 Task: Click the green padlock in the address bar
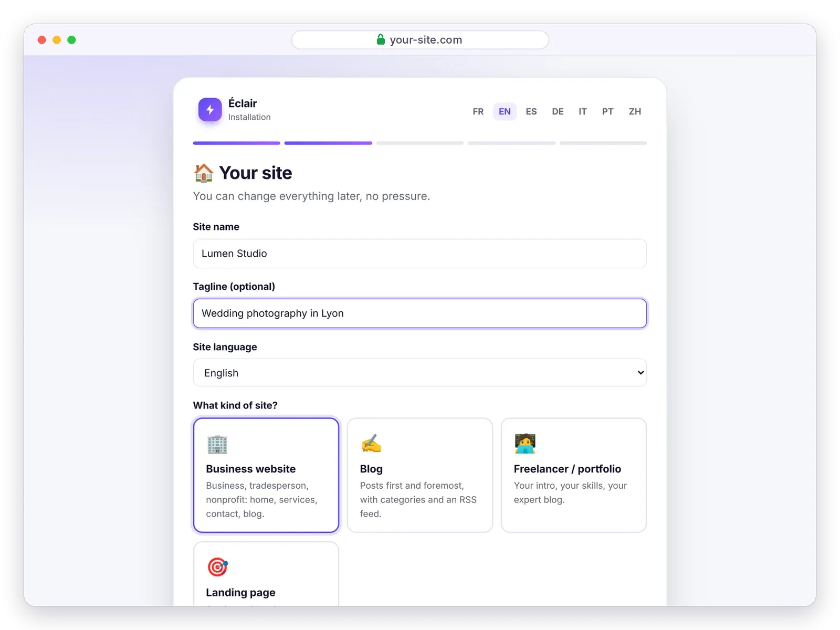coord(381,39)
